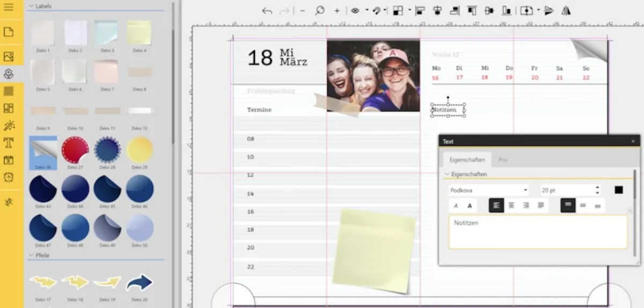Switch to the Pro tab
Image resolution: width=644 pixels, height=308 pixels.
(x=503, y=160)
